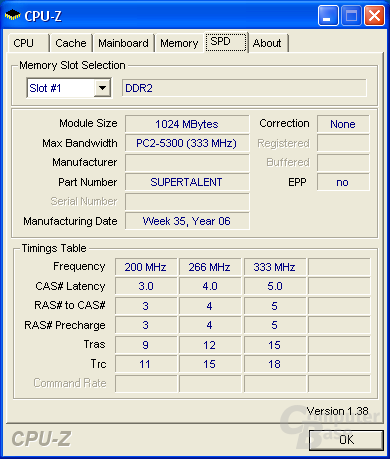The image size is (390, 459).
Task: Click the 266 MHz frequency cell
Action: [210, 267]
